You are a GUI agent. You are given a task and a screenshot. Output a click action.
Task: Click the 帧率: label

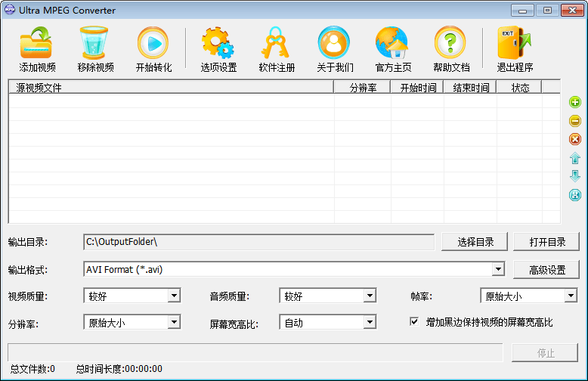[x=421, y=296]
